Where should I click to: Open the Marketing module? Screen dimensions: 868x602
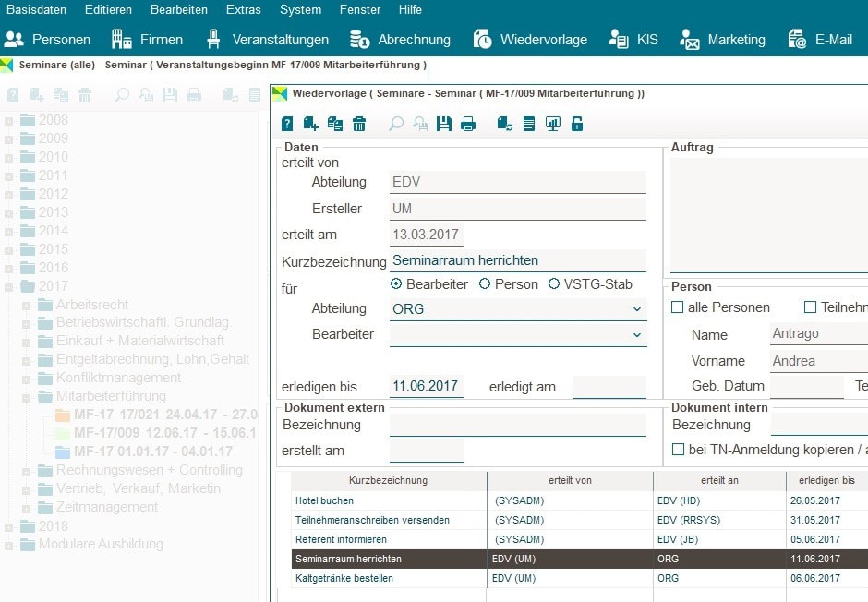[x=722, y=40]
